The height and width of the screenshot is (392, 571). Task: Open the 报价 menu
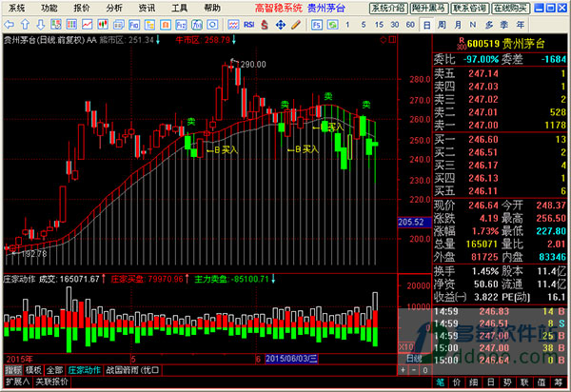point(82,8)
